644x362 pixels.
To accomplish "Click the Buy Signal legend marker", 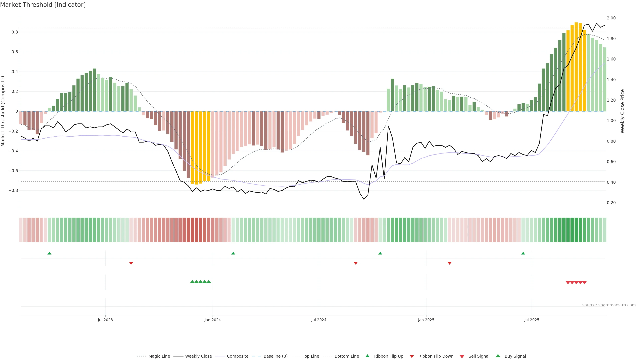I will point(498,356).
